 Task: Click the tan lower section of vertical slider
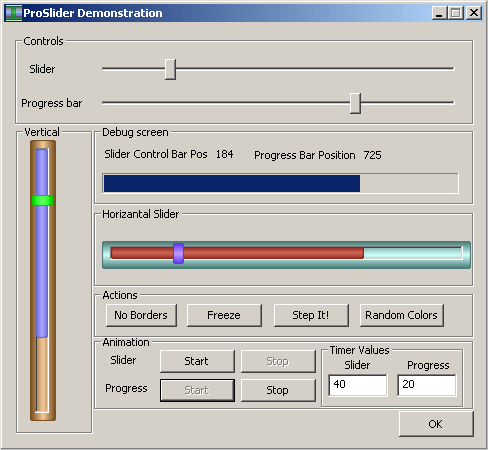point(42,374)
